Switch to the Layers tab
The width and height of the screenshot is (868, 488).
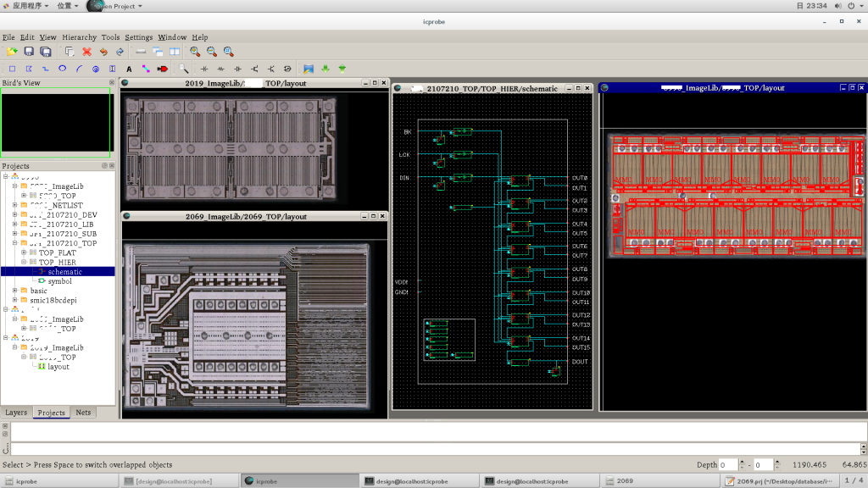(16, 413)
